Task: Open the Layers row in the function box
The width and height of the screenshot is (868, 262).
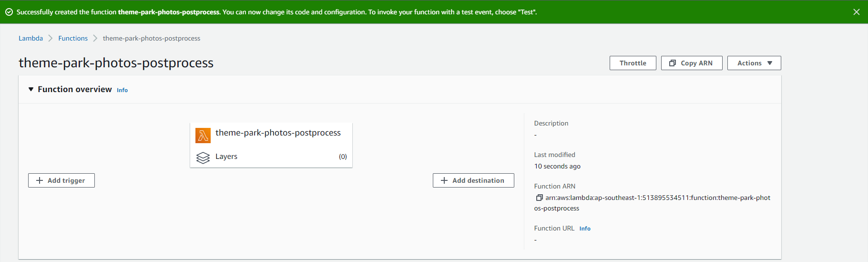Action: coord(271,157)
